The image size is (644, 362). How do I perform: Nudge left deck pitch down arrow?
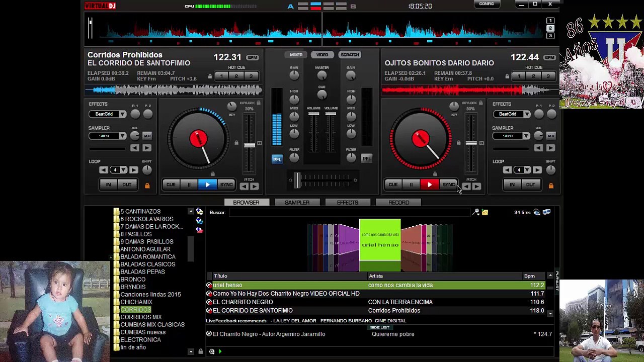[244, 187]
